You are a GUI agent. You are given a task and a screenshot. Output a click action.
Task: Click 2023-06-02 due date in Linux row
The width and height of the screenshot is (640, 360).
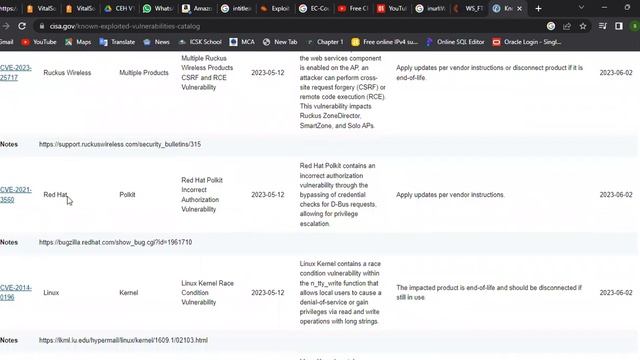[616, 293]
